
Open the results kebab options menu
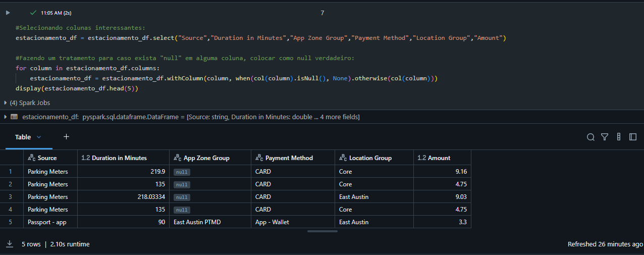(x=619, y=137)
